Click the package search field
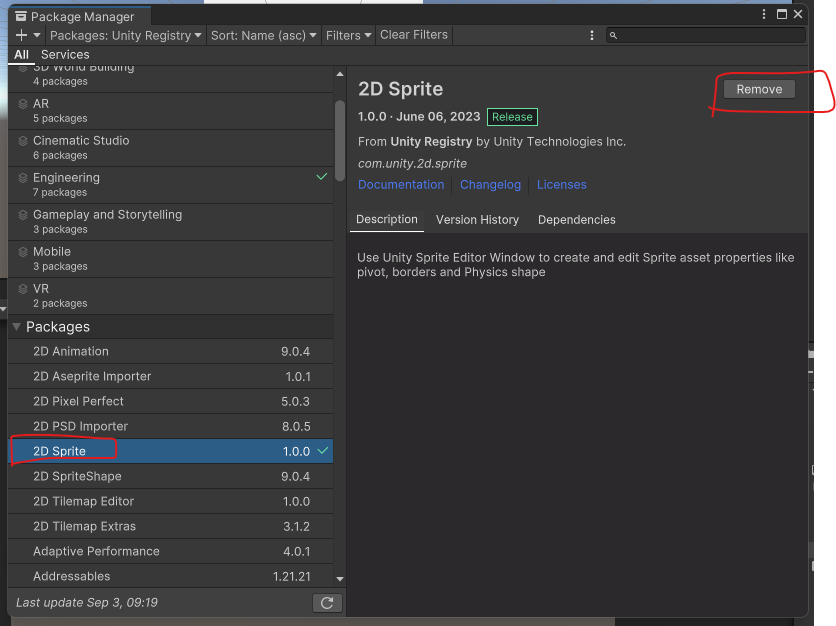The height and width of the screenshot is (626, 836). click(x=705, y=35)
